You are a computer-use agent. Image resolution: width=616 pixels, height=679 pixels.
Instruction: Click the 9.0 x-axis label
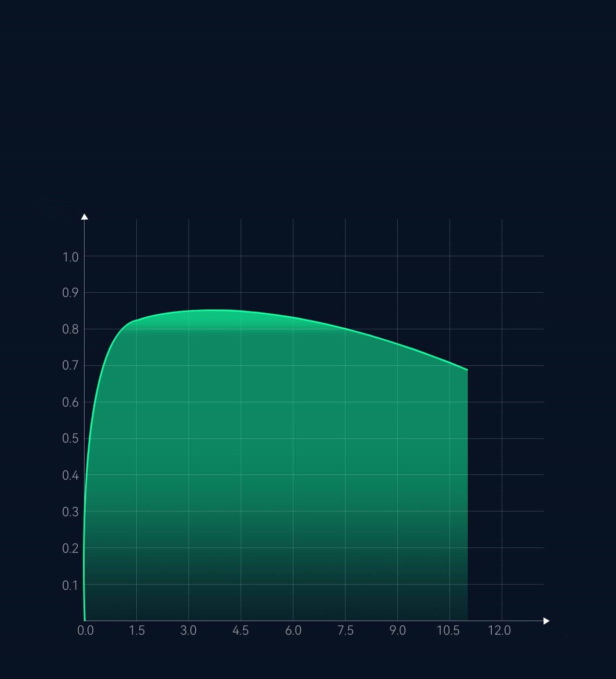[397, 630]
